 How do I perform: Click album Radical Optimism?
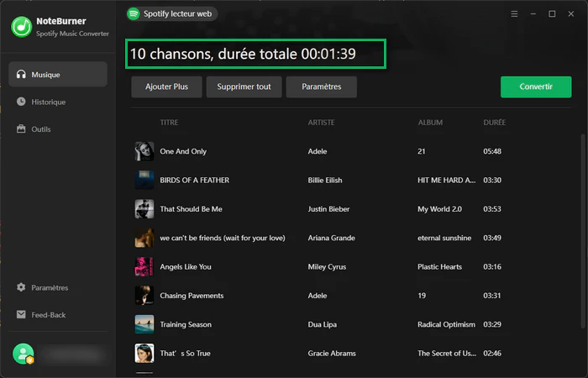(446, 324)
